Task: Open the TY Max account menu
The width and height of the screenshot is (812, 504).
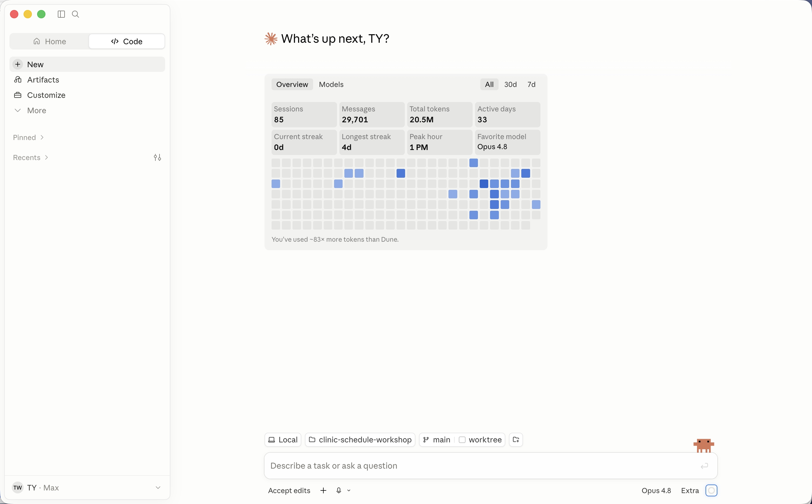Action: click(87, 488)
